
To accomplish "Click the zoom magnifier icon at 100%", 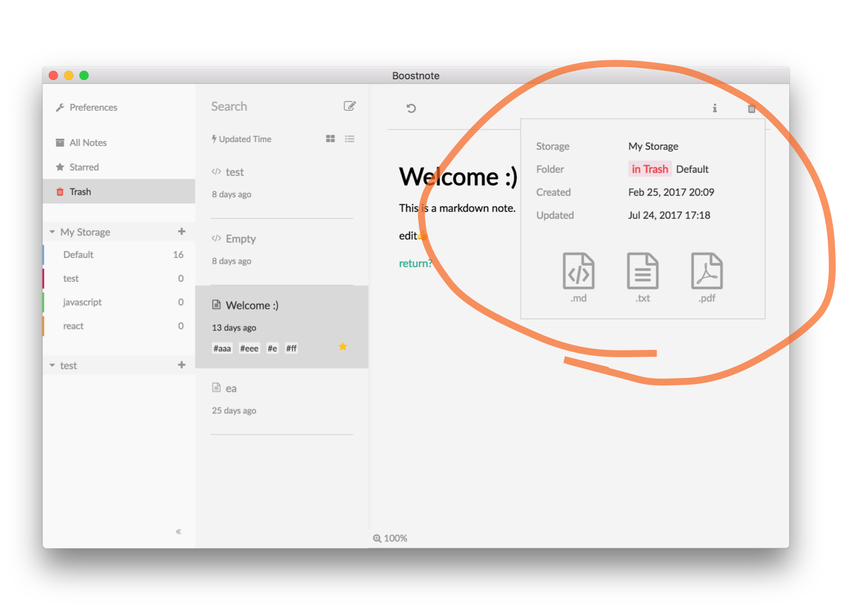I will coord(377,538).
